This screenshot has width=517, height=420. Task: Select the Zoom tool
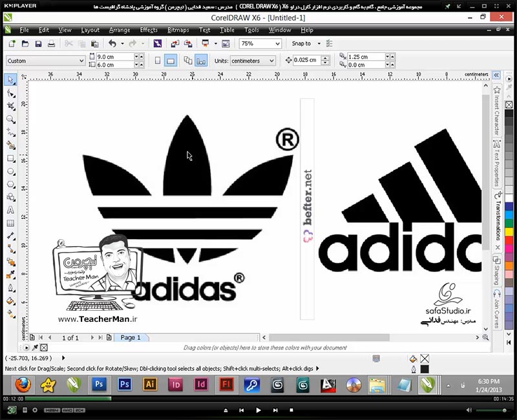click(x=10, y=120)
